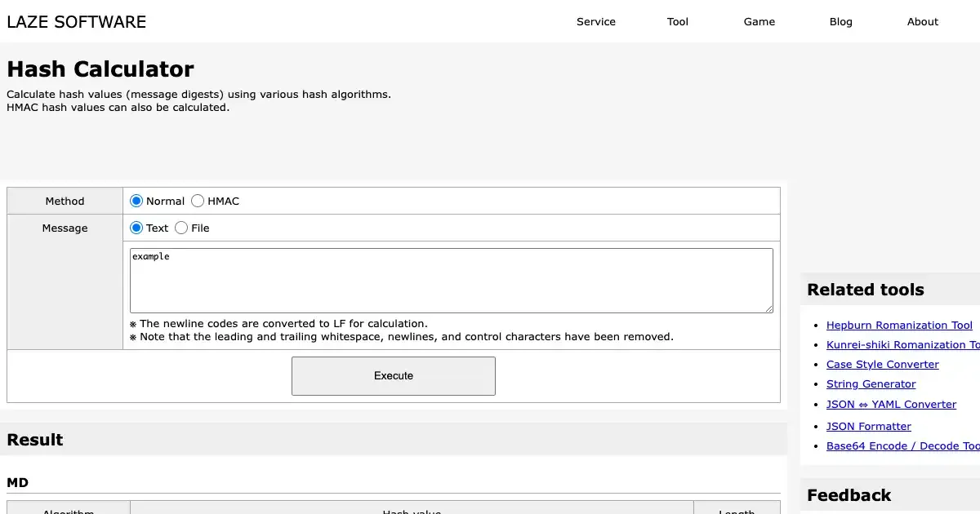Click the LAZE SOFTWARE site logo
Image resolution: width=980 pixels, height=514 pixels.
coord(77,22)
